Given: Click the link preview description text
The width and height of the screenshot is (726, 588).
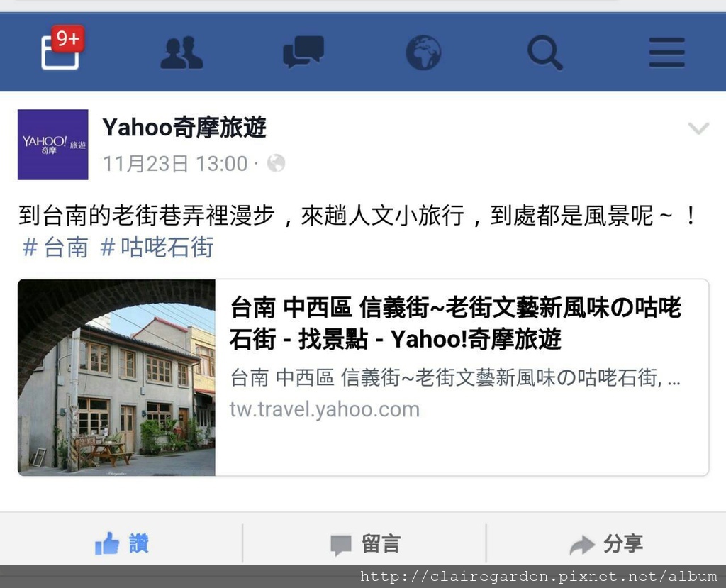Looking at the screenshot, I should (x=455, y=377).
